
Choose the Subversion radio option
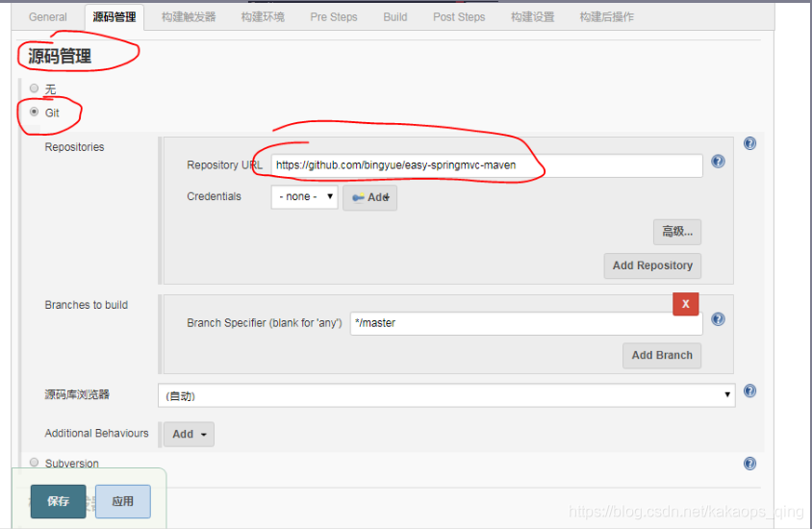(35, 463)
